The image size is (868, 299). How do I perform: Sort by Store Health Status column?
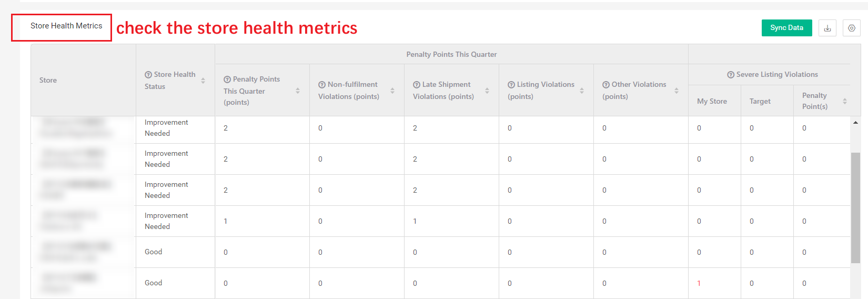click(x=203, y=81)
